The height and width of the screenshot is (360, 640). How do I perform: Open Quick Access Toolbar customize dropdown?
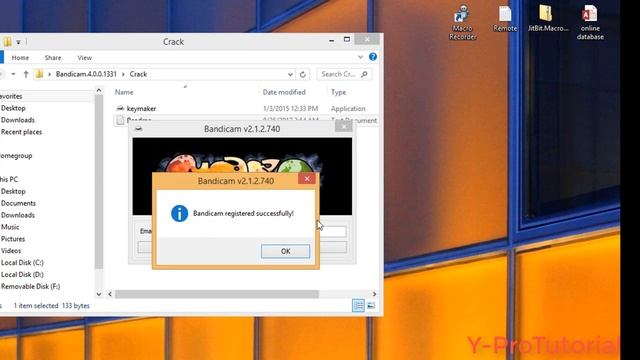18,42
